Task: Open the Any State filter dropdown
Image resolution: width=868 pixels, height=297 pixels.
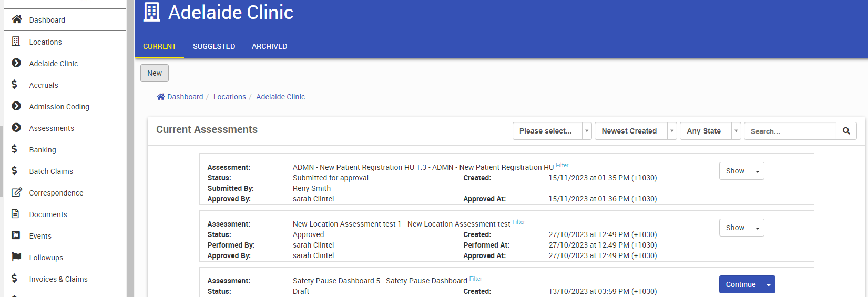Action: [x=710, y=131]
